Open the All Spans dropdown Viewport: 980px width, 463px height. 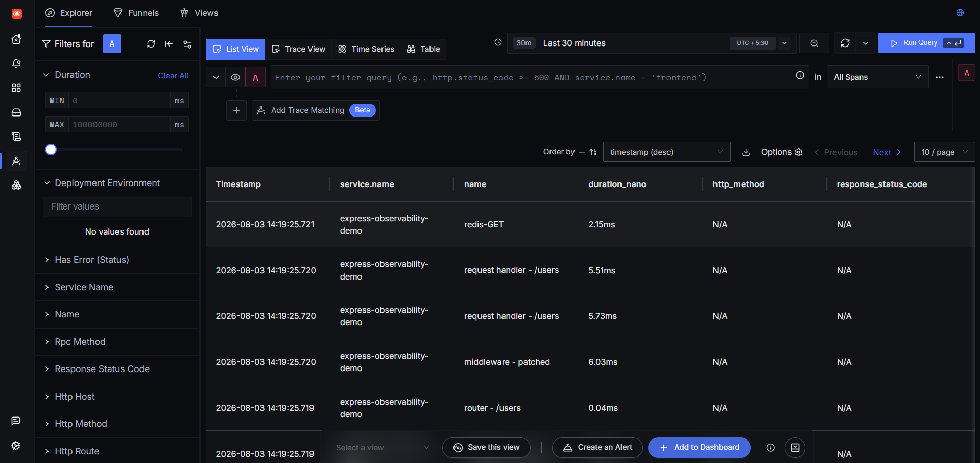pyautogui.click(x=877, y=77)
